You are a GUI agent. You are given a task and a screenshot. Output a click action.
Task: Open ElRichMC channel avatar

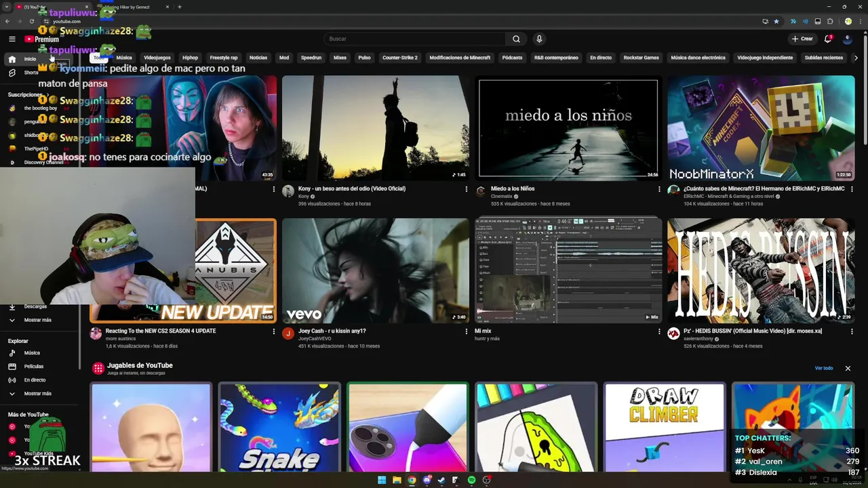pyautogui.click(x=673, y=191)
